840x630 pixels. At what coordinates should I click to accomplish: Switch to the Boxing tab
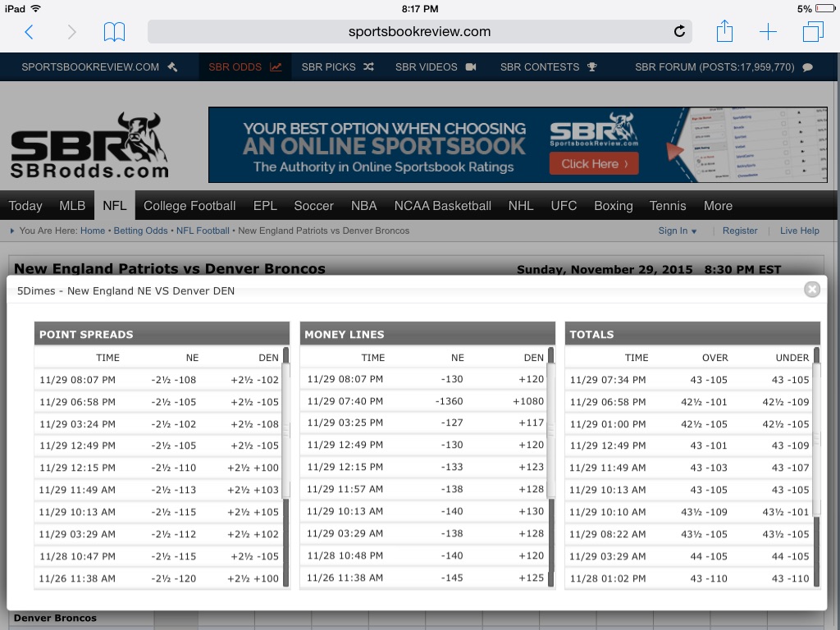[614, 206]
